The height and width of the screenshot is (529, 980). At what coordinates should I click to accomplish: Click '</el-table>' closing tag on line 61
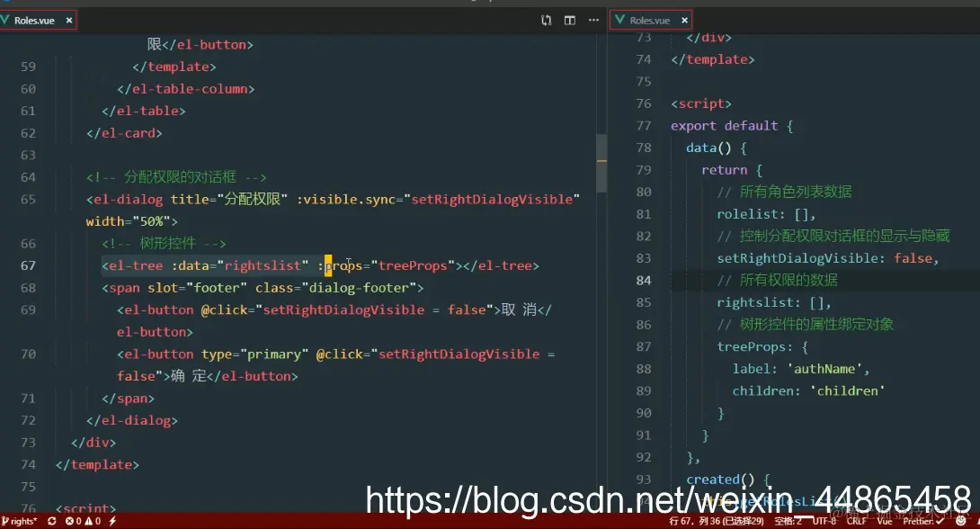144,111
